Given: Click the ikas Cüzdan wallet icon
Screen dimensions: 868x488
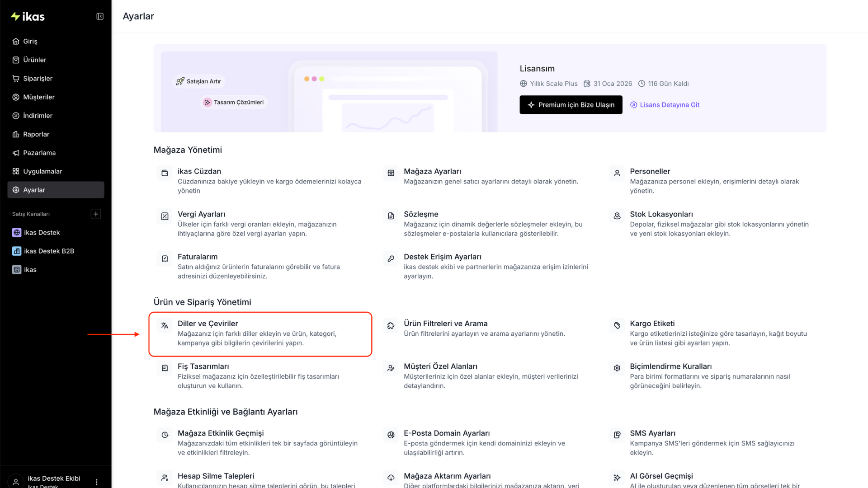Looking at the screenshot, I should coord(165,173).
